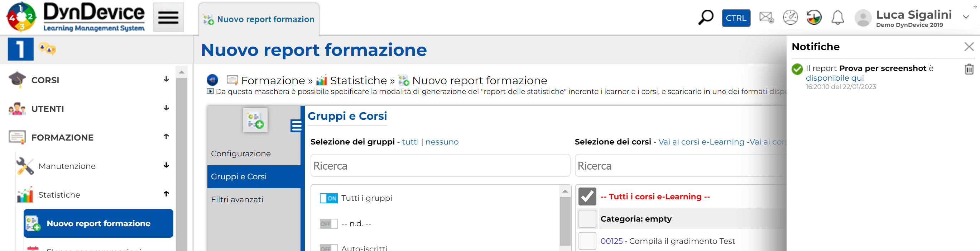Click the blue back arrow icon
The image size is (980, 251).
[x=212, y=80]
